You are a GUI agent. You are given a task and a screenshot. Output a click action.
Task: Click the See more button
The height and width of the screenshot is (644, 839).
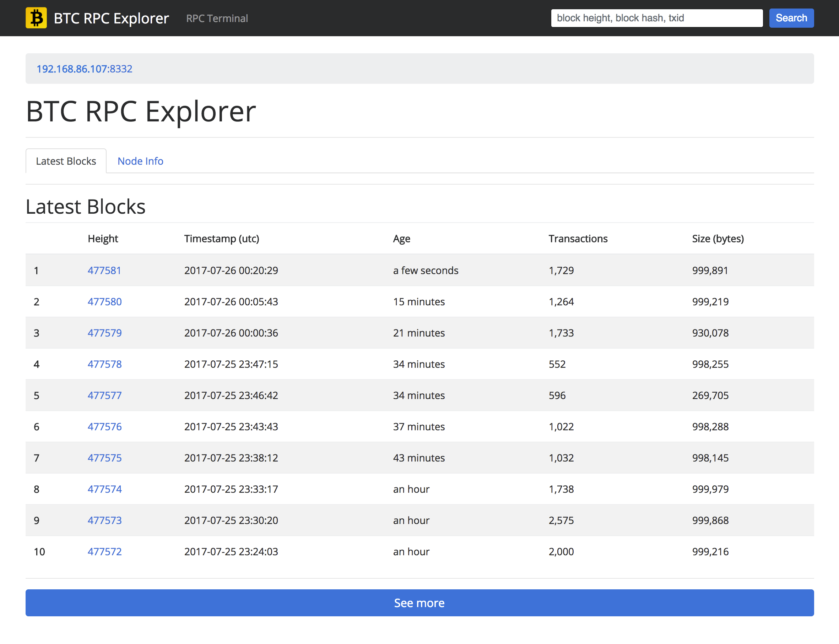(x=419, y=602)
